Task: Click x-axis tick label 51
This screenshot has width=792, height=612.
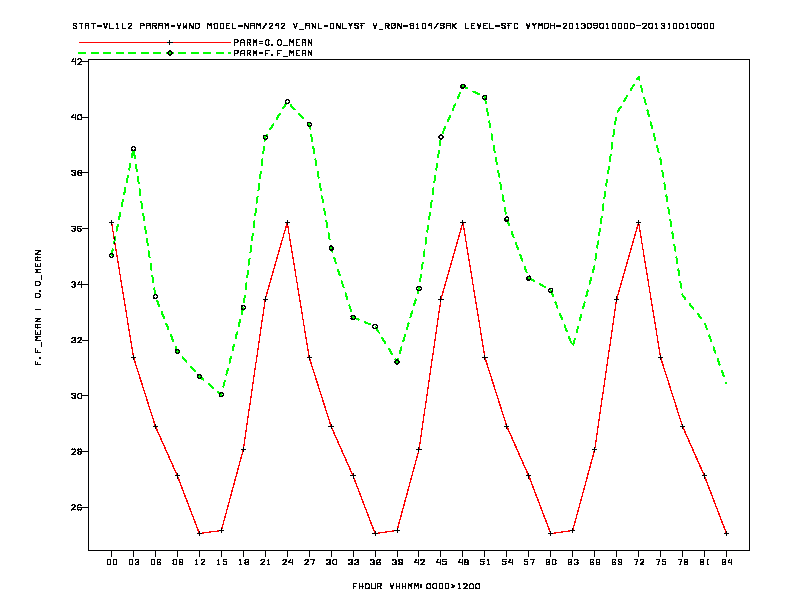Action: click(485, 562)
